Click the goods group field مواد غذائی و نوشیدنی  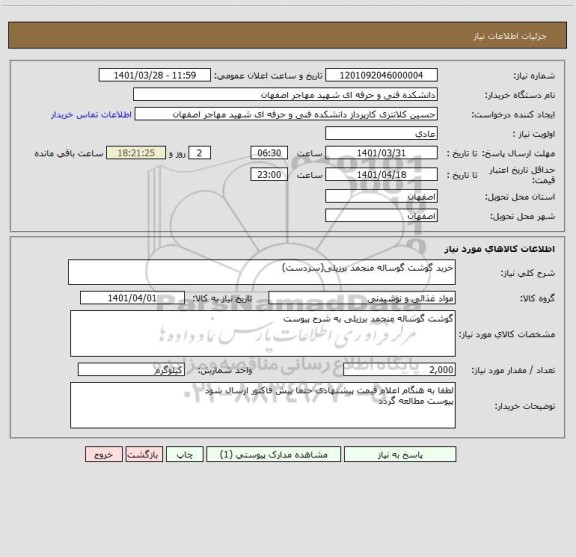click(x=362, y=298)
